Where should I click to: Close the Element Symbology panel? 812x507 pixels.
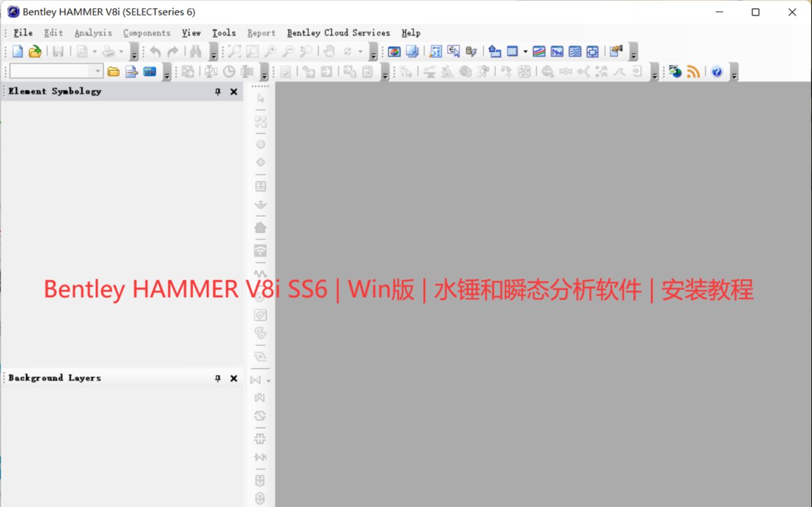pyautogui.click(x=234, y=92)
